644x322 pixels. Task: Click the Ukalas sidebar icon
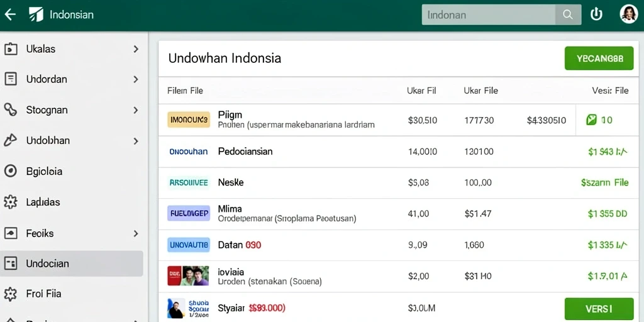(x=10, y=49)
